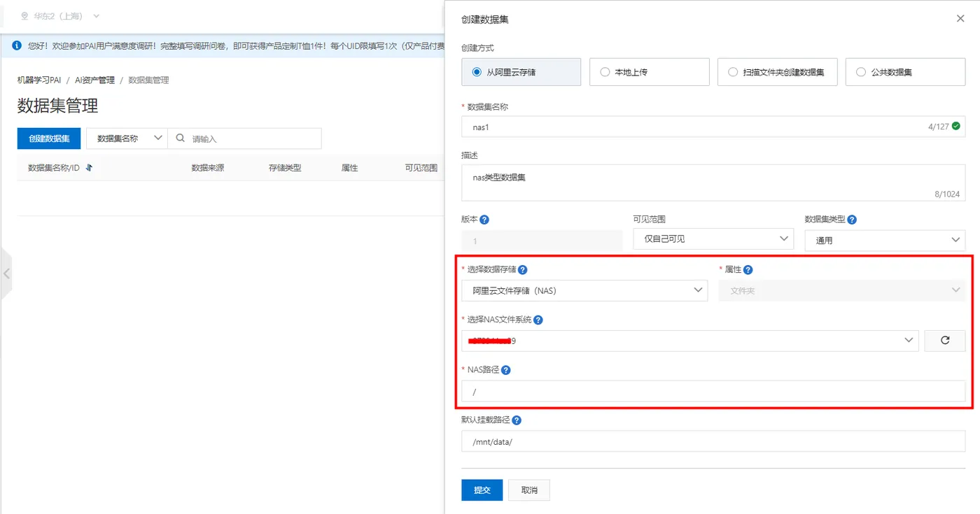Open the 华东2(上海) region selector
The height and width of the screenshot is (514, 980).
(x=60, y=15)
